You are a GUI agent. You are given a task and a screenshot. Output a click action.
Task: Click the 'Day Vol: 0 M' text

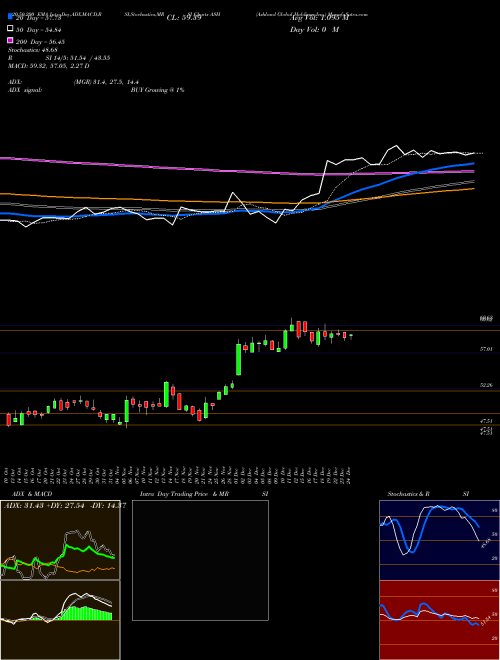[x=314, y=29]
